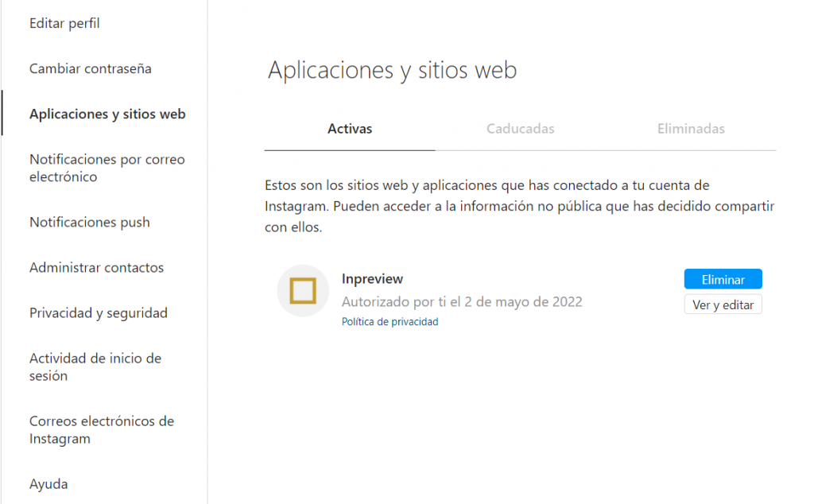Image resolution: width=814 pixels, height=504 pixels.
Task: Switch to the Eliminadas tab
Action: coord(691,129)
